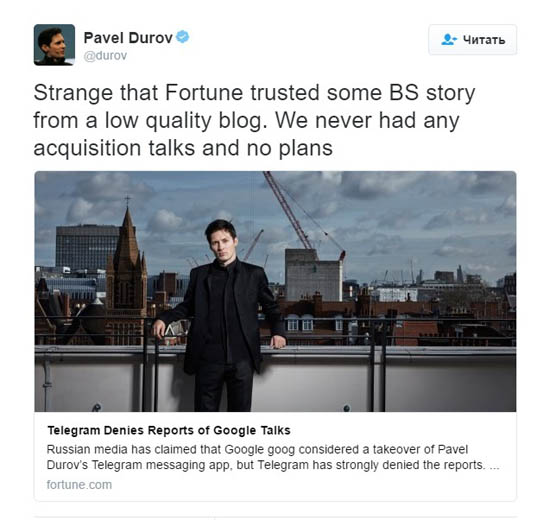Image resolution: width=550 pixels, height=520 pixels.
Task: Click the blue verified badge
Action: point(182,37)
